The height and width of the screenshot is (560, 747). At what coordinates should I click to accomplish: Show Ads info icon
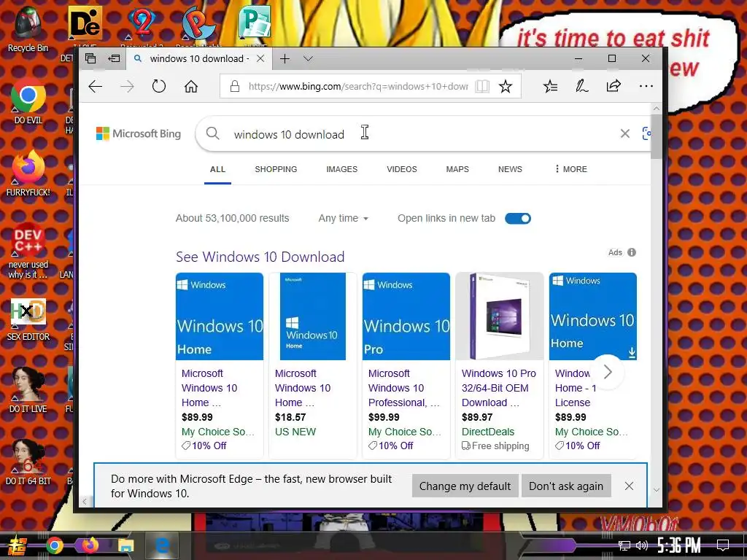tap(632, 252)
